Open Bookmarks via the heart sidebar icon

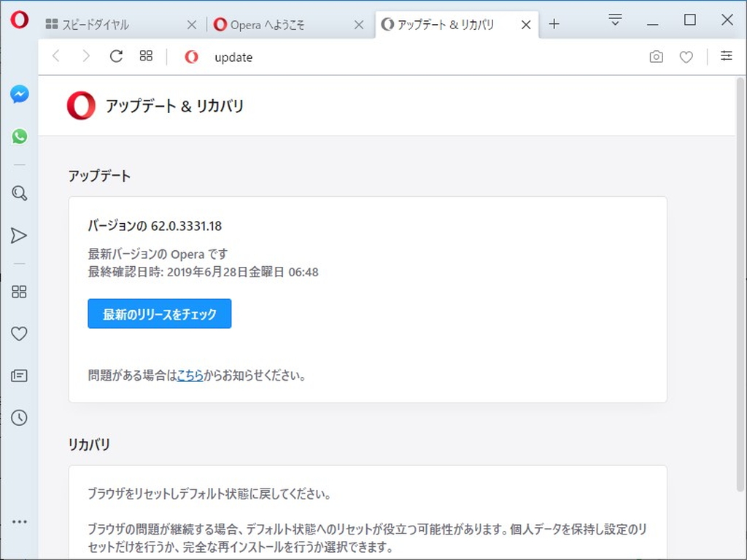tap(19, 334)
